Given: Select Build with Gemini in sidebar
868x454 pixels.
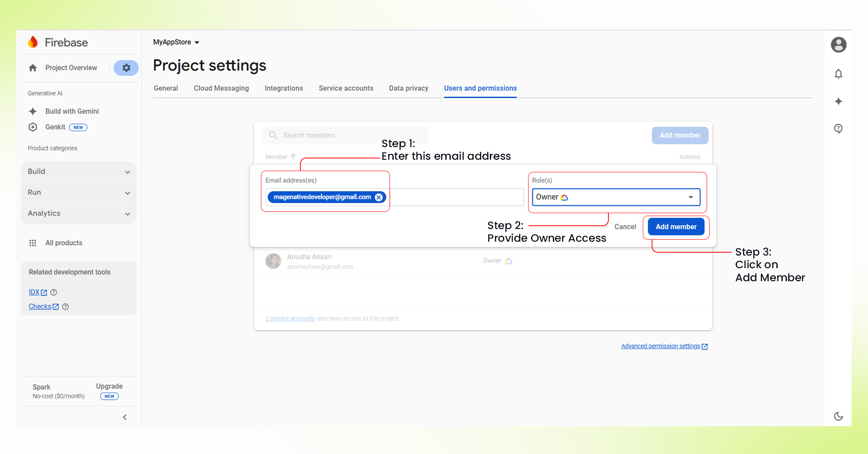Looking at the screenshot, I should [x=72, y=111].
